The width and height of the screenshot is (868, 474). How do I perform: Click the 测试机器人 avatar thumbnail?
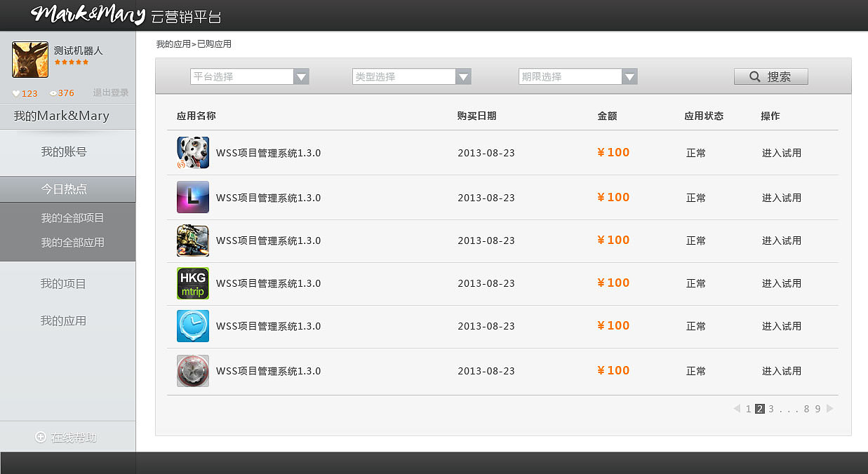coord(29,60)
